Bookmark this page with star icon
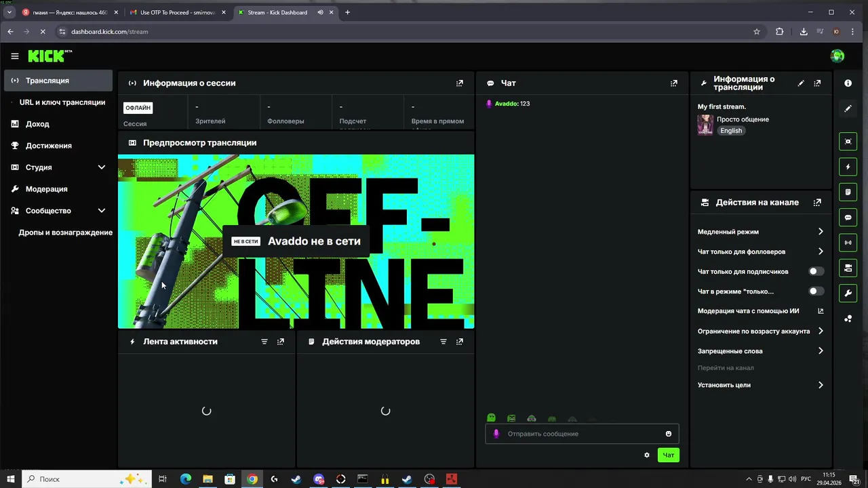The width and height of the screenshot is (868, 488). click(757, 31)
